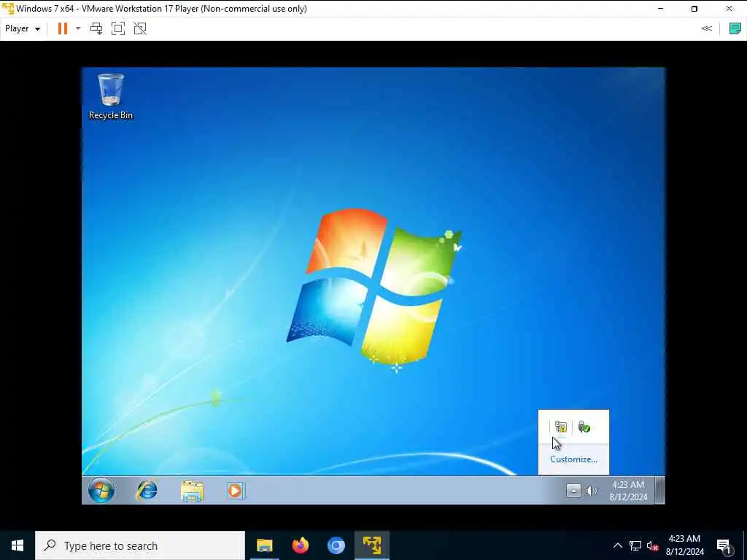This screenshot has height=560, width=747.
Task: Focus the Type here to search box
Action: [140, 545]
